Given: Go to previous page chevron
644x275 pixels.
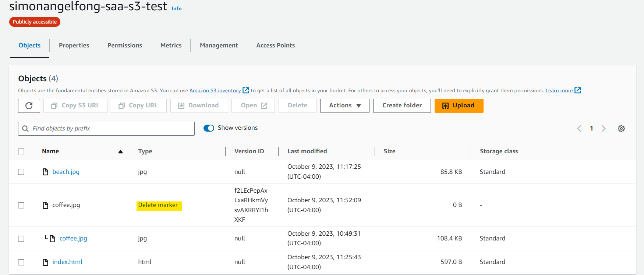Looking at the screenshot, I should [x=579, y=128].
